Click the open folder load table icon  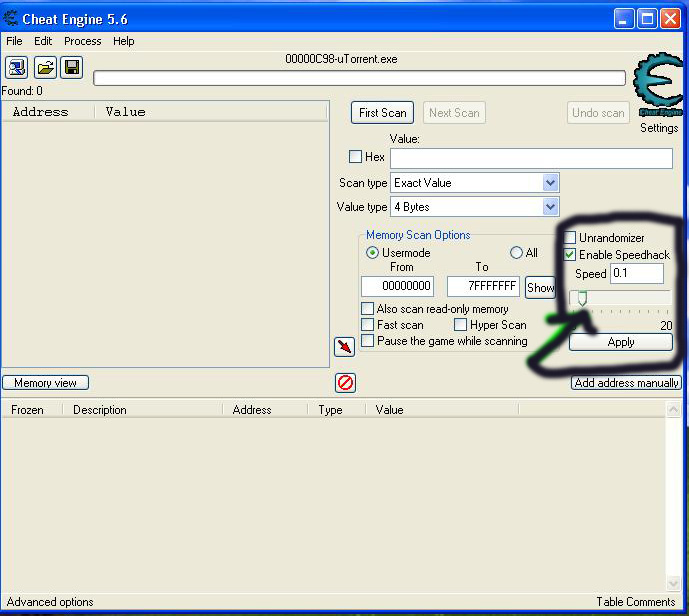pos(44,67)
